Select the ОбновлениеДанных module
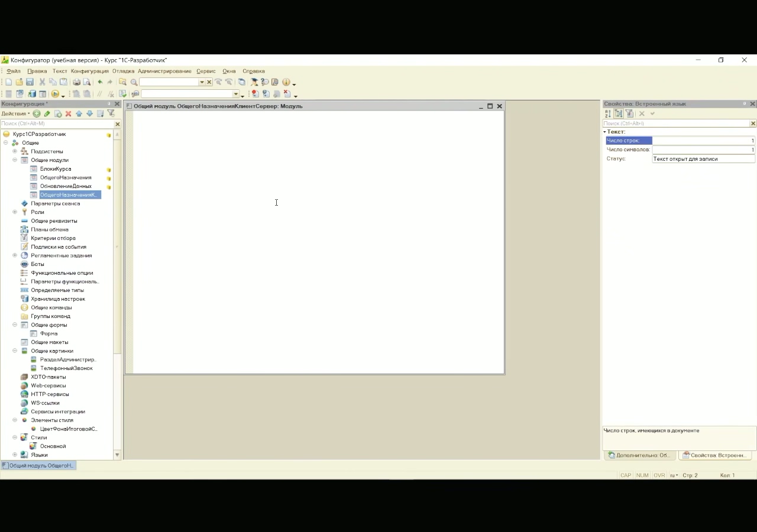 point(66,186)
